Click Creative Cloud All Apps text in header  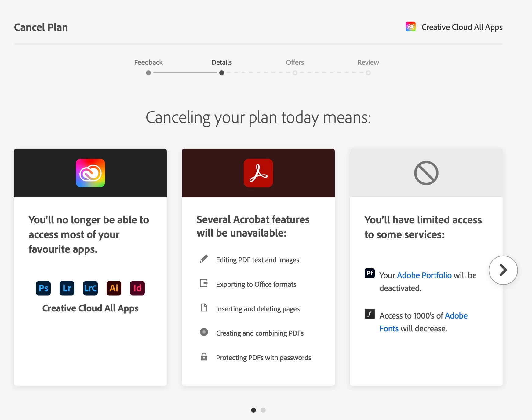(x=462, y=27)
